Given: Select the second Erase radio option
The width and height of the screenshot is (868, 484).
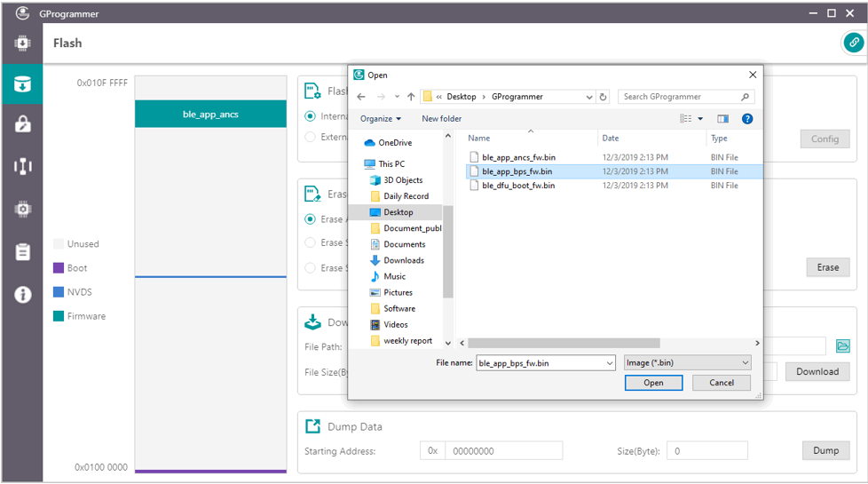Looking at the screenshot, I should coord(310,242).
